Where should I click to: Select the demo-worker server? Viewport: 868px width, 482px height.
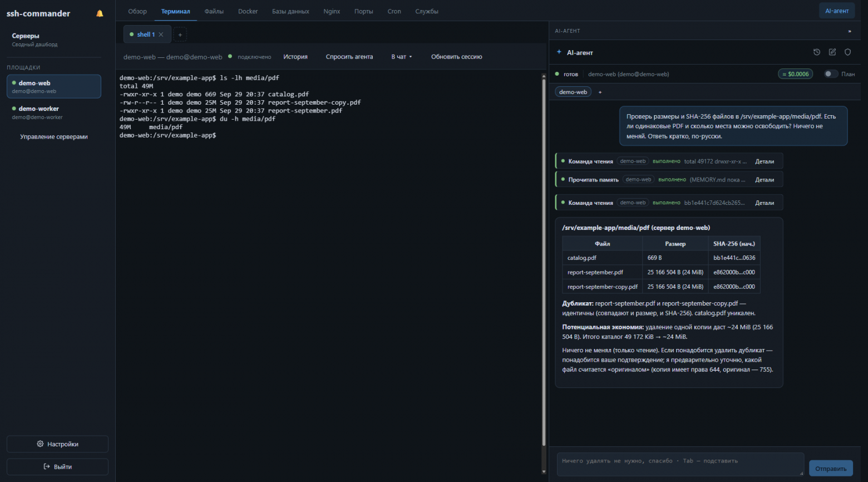tap(54, 112)
